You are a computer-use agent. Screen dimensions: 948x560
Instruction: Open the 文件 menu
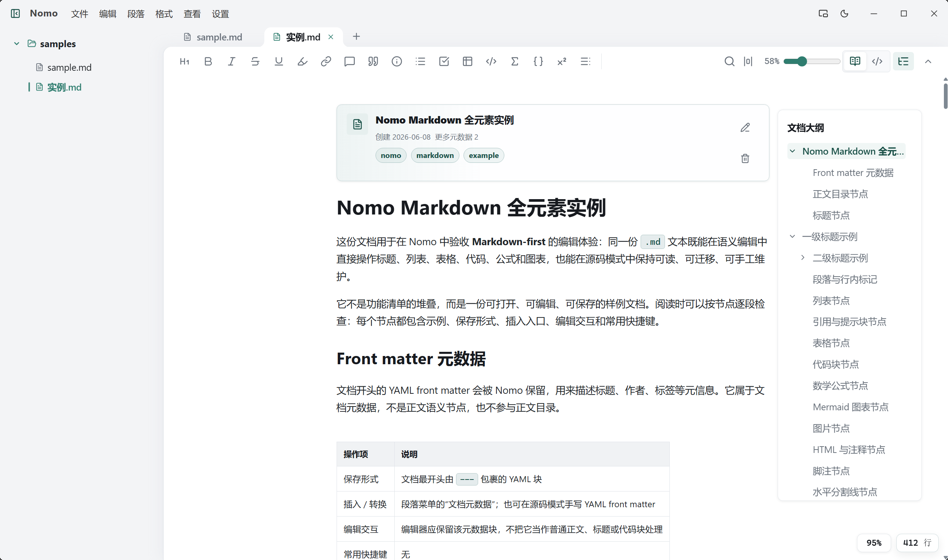[x=80, y=14]
